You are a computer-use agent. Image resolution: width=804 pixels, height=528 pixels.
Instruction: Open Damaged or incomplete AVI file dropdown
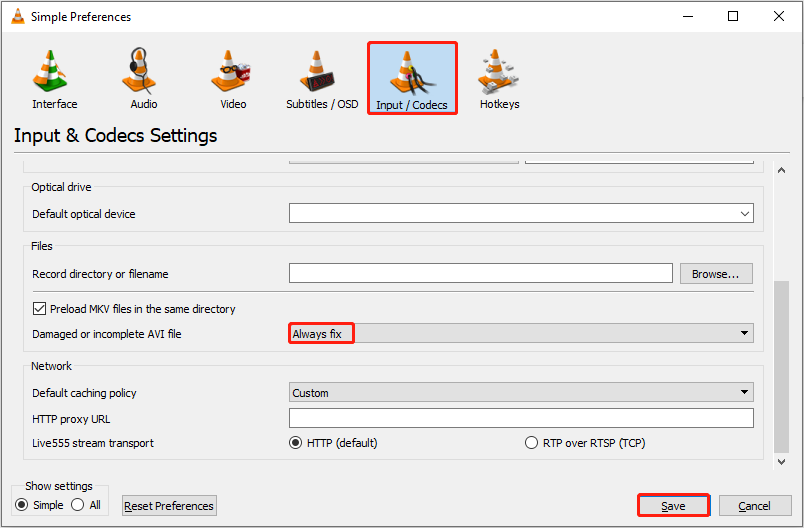[521, 334]
